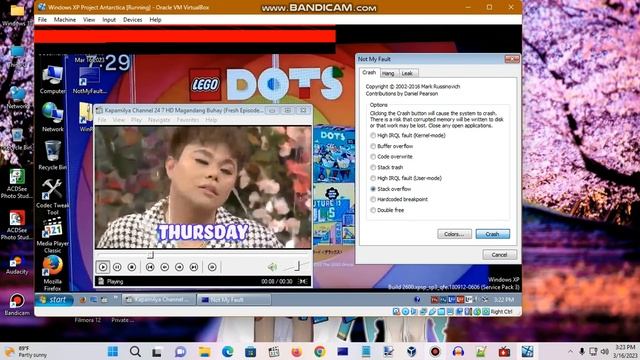
Task: Open Devices menu in VirtualBox window
Action: (133, 20)
